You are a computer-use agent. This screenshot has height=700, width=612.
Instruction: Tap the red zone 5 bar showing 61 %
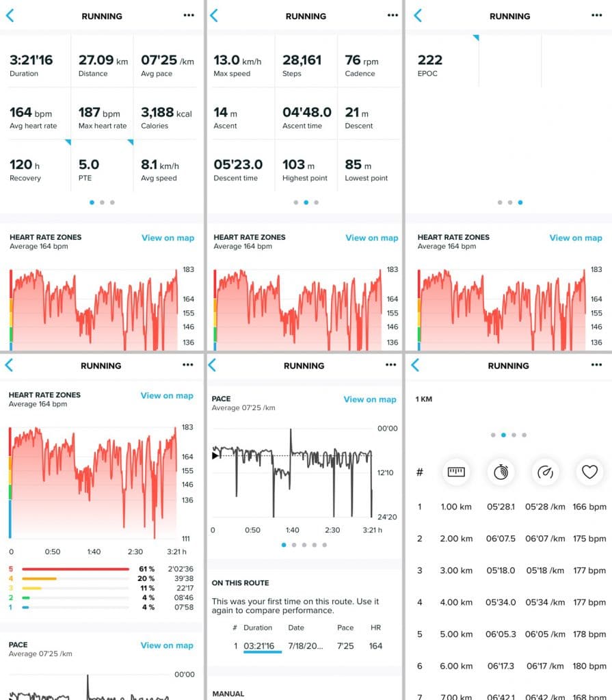tap(75, 569)
